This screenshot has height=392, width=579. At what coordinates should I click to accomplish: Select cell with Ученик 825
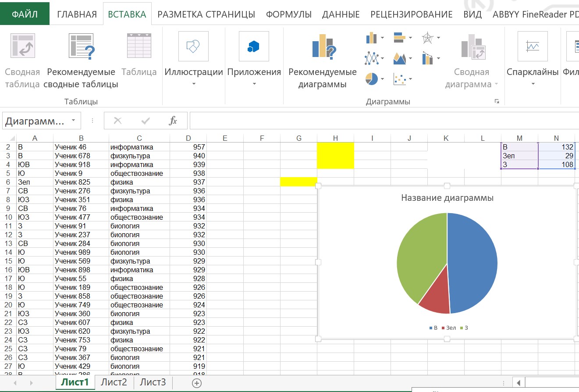tap(81, 182)
